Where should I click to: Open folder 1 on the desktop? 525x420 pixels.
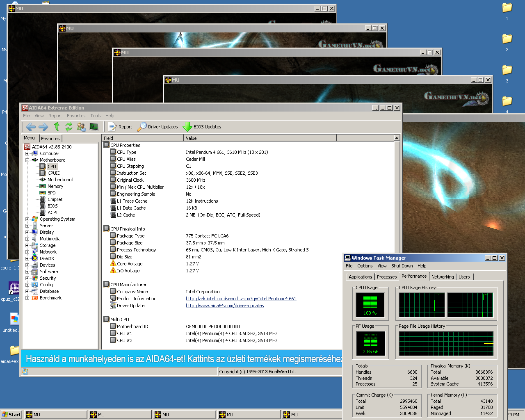click(507, 11)
